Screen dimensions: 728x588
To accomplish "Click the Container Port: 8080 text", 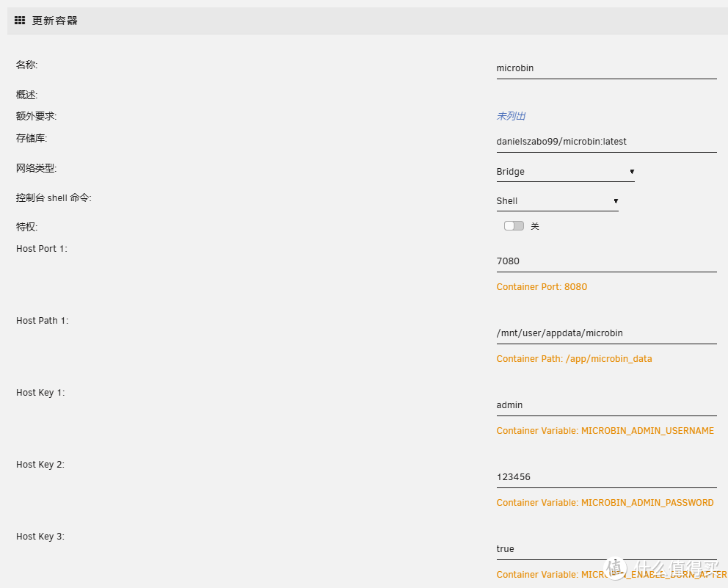I will (x=542, y=287).
